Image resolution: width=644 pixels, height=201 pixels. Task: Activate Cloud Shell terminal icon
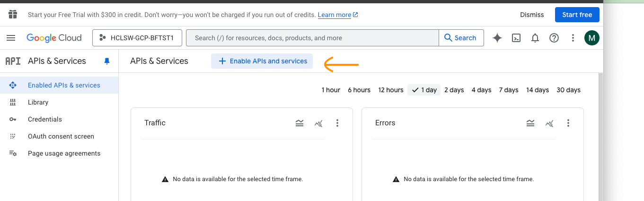[517, 38]
